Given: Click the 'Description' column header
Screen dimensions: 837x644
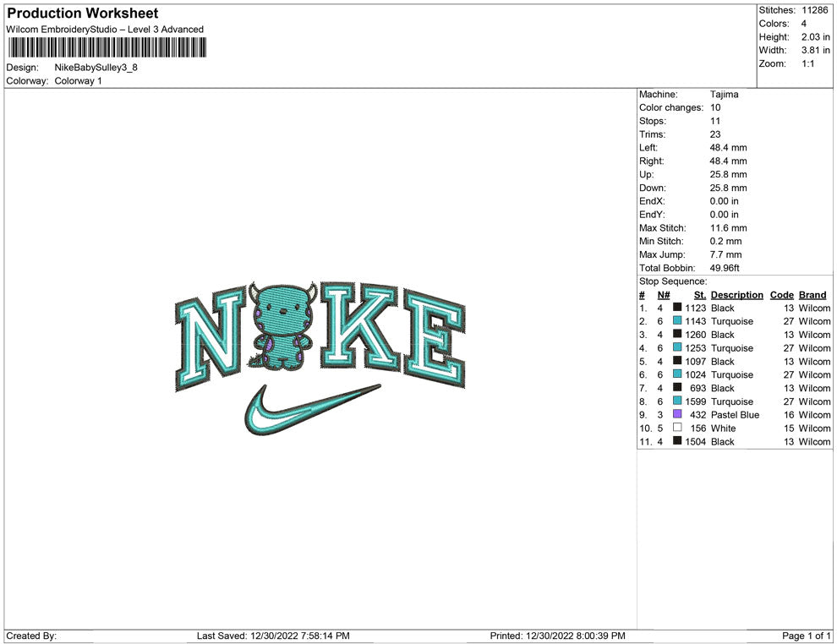Looking at the screenshot, I should point(736,295).
